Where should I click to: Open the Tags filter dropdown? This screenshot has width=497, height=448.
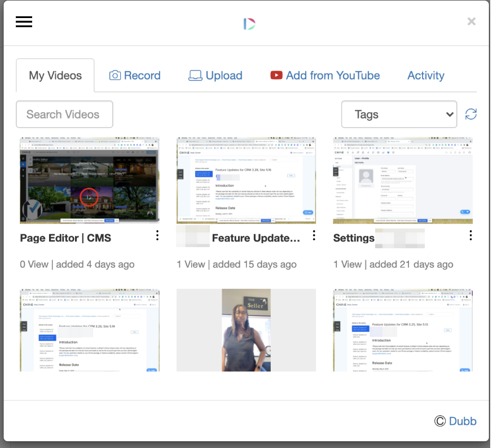(399, 114)
